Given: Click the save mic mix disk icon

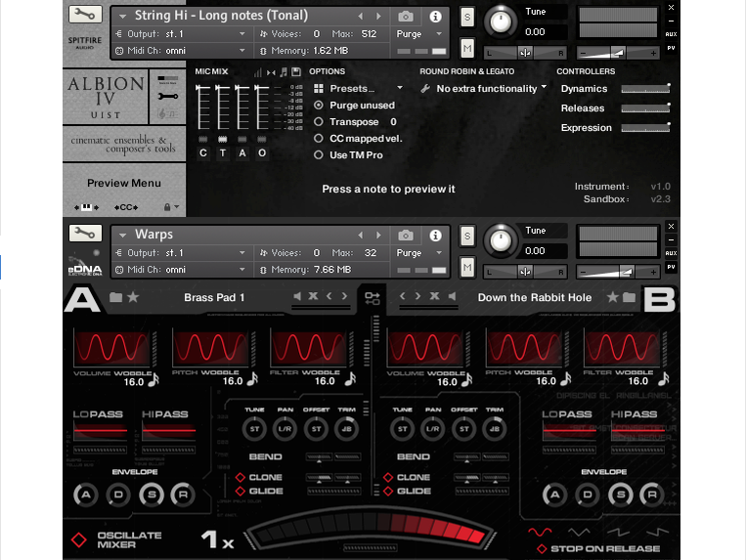Looking at the screenshot, I should (296, 71).
